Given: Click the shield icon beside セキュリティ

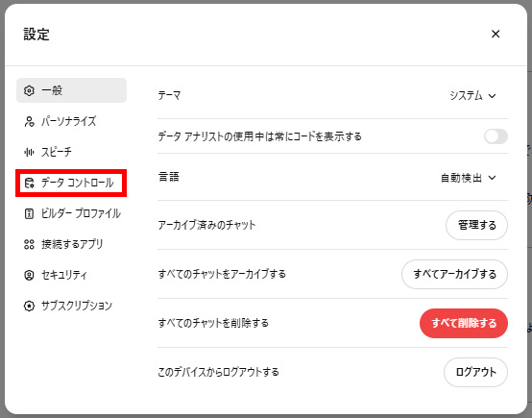Looking at the screenshot, I should click(x=29, y=275).
